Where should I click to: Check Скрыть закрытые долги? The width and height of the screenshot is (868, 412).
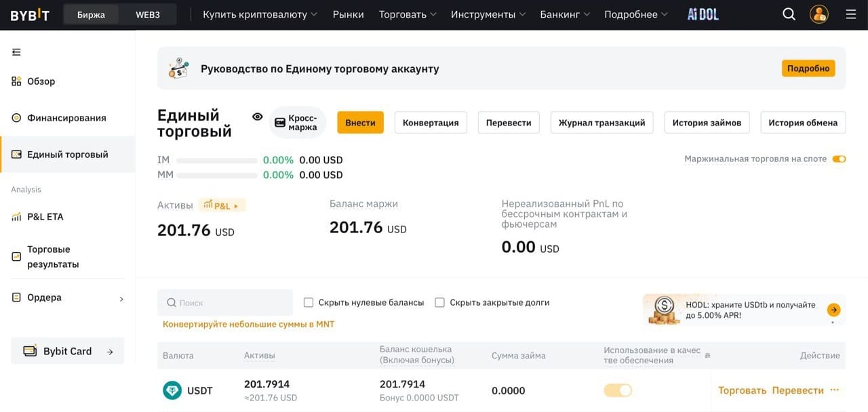point(439,302)
